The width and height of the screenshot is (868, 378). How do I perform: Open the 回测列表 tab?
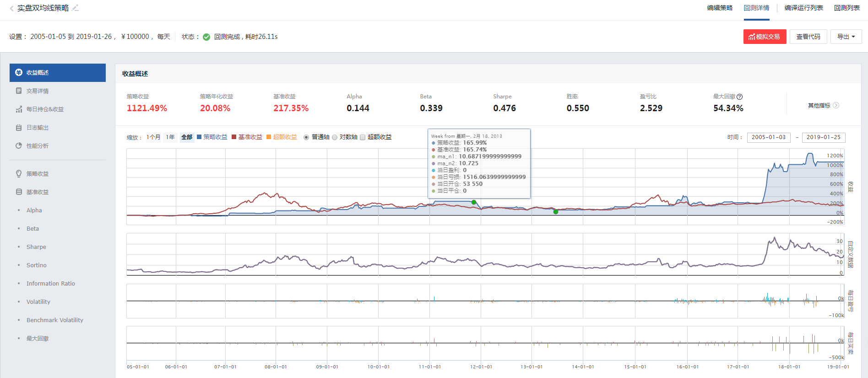click(846, 8)
